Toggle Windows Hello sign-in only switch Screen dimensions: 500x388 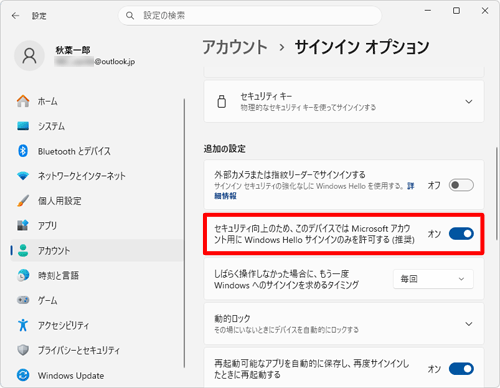461,234
